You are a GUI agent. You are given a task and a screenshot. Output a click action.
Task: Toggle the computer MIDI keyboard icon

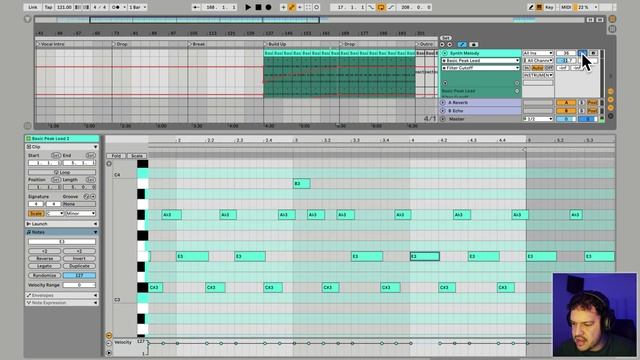point(539,7)
